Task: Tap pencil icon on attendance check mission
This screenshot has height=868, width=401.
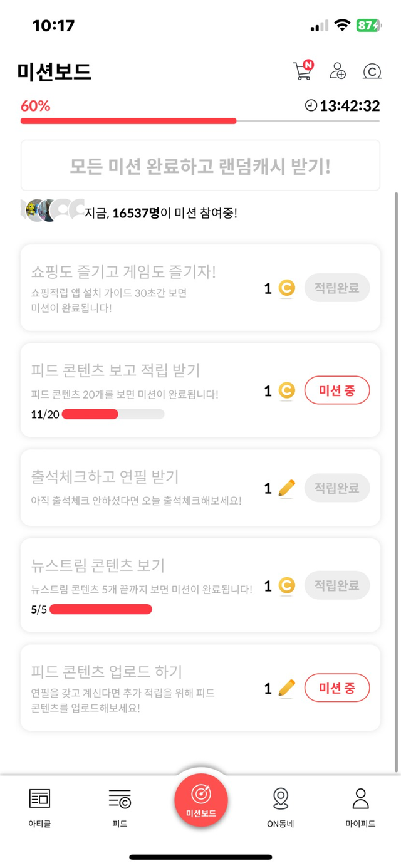Action: (286, 488)
